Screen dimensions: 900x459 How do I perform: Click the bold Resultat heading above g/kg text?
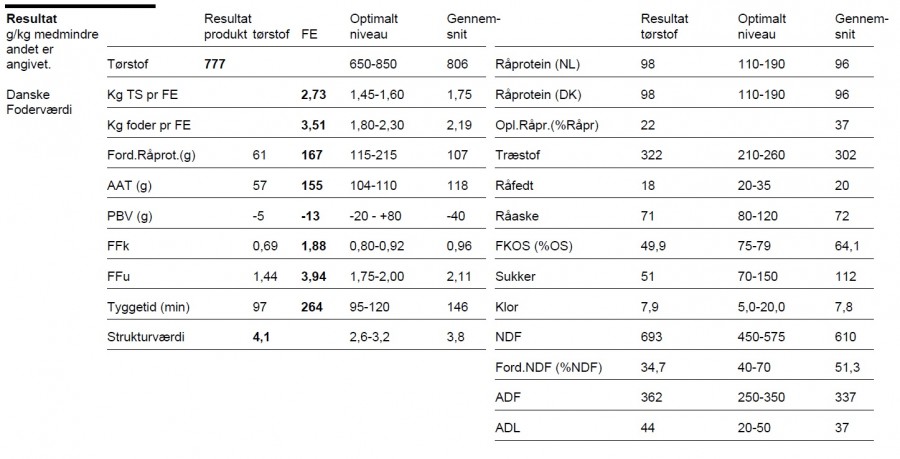tap(26, 18)
